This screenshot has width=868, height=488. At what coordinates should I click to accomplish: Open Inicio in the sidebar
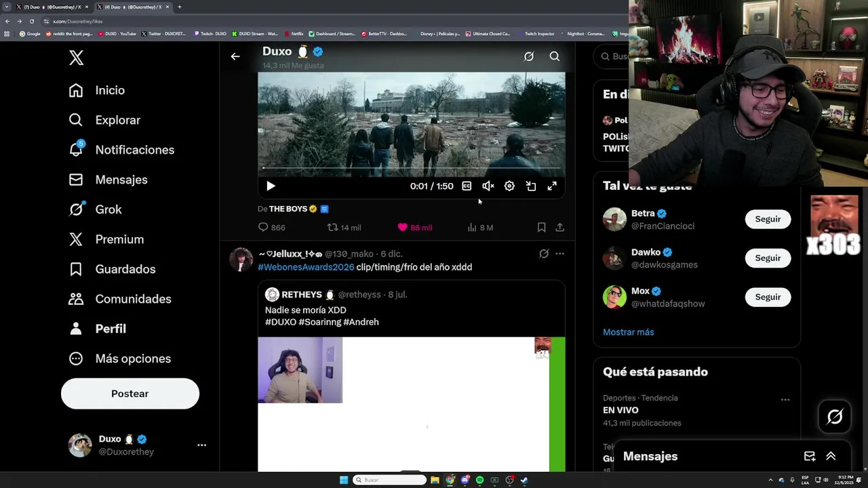point(96,90)
